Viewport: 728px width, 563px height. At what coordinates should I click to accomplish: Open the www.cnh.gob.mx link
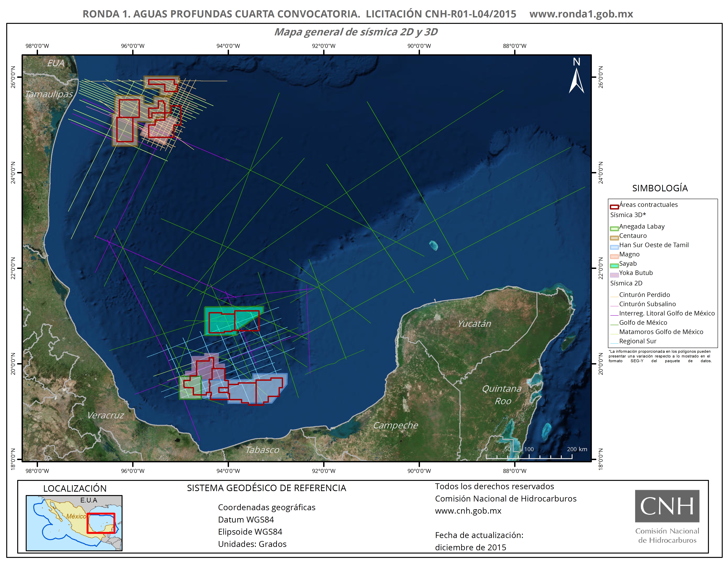(468, 511)
